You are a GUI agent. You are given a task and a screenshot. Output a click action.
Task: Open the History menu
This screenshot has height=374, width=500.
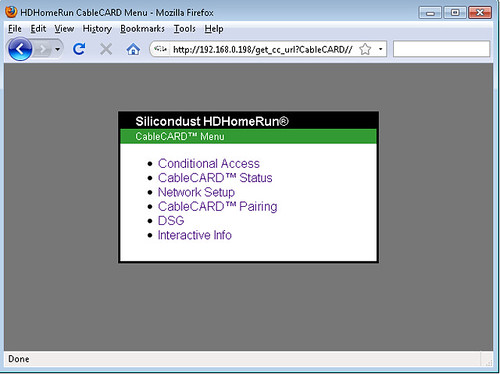point(97,29)
